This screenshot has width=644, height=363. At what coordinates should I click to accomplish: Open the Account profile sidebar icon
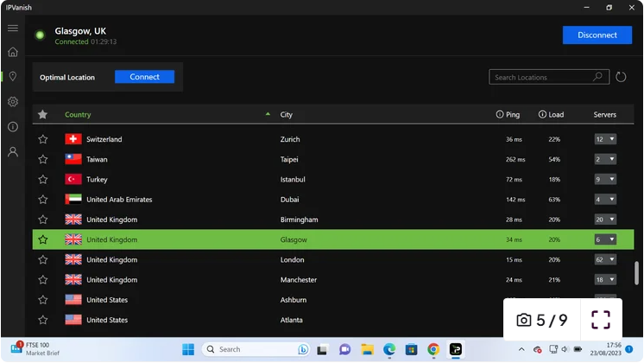click(13, 152)
